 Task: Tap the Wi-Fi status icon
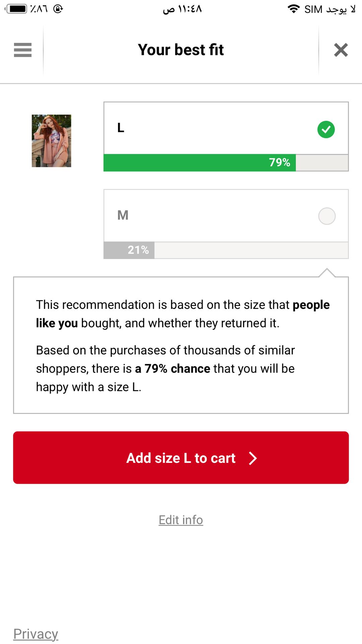click(x=294, y=9)
